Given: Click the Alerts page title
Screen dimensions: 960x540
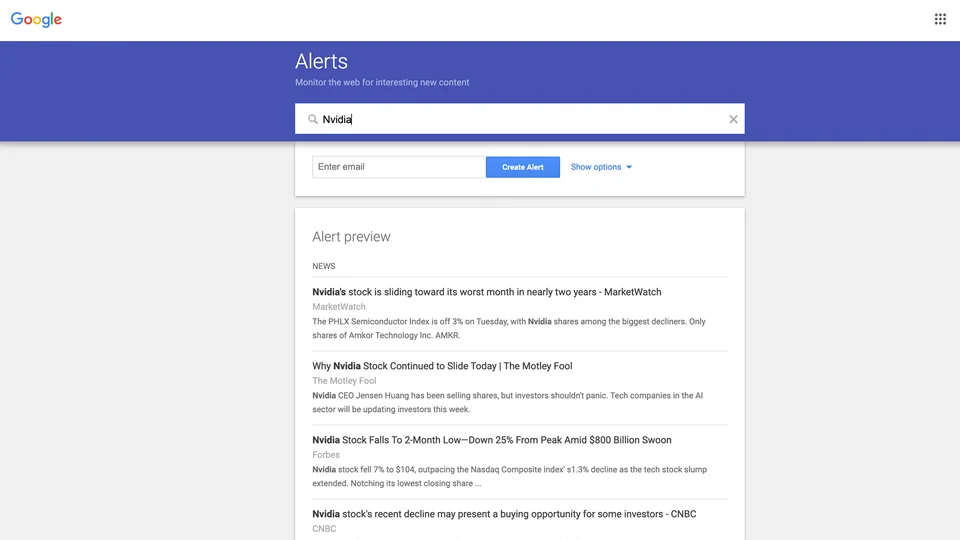Looking at the screenshot, I should pos(321,61).
